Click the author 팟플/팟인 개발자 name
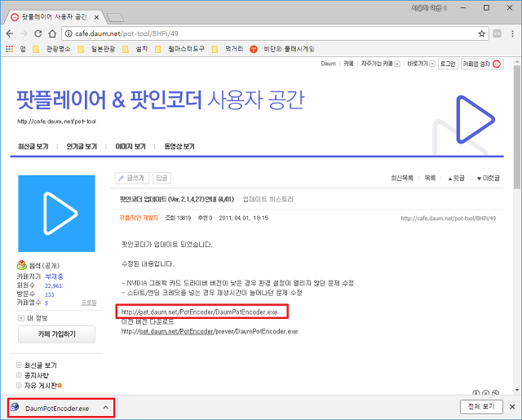The image size is (522, 420). click(x=139, y=218)
